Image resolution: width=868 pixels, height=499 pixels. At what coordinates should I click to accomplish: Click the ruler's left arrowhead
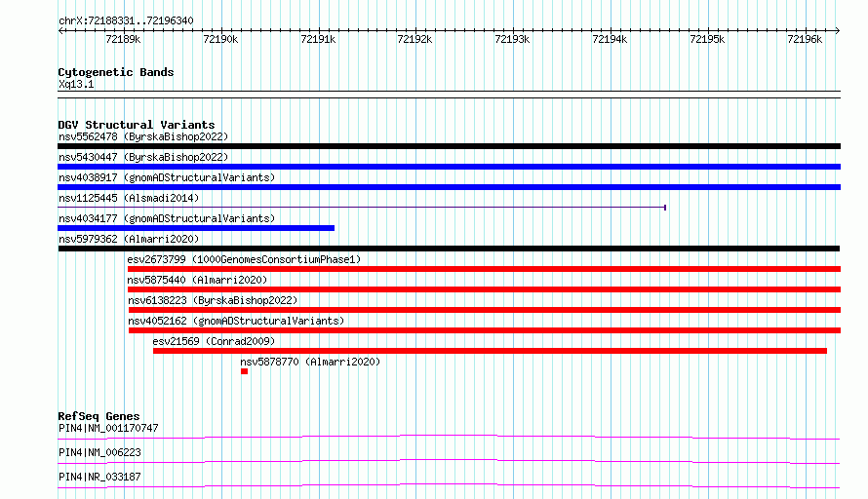coord(60,31)
